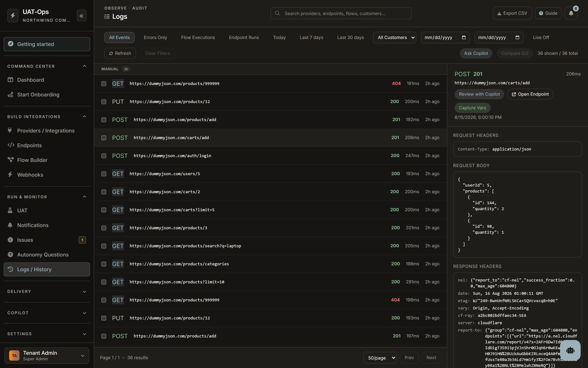Click the Webhooks bolt icon
This screenshot has width=588, height=368.
[10, 174]
